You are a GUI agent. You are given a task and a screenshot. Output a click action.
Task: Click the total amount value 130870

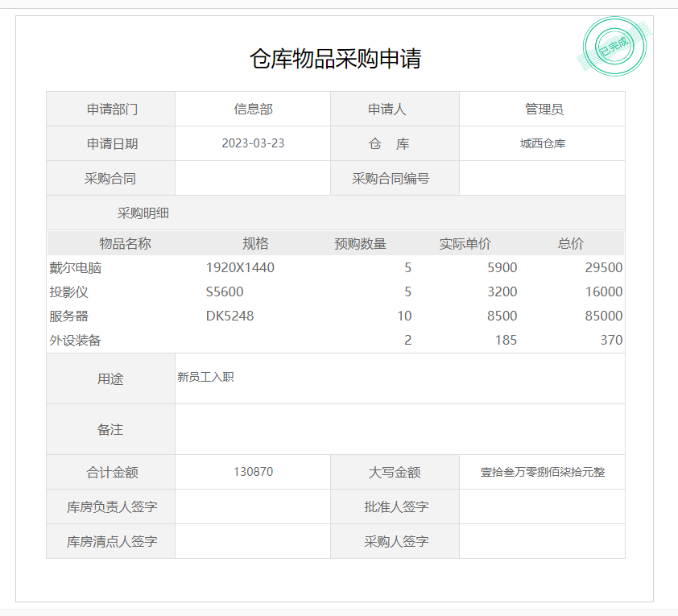click(x=253, y=472)
